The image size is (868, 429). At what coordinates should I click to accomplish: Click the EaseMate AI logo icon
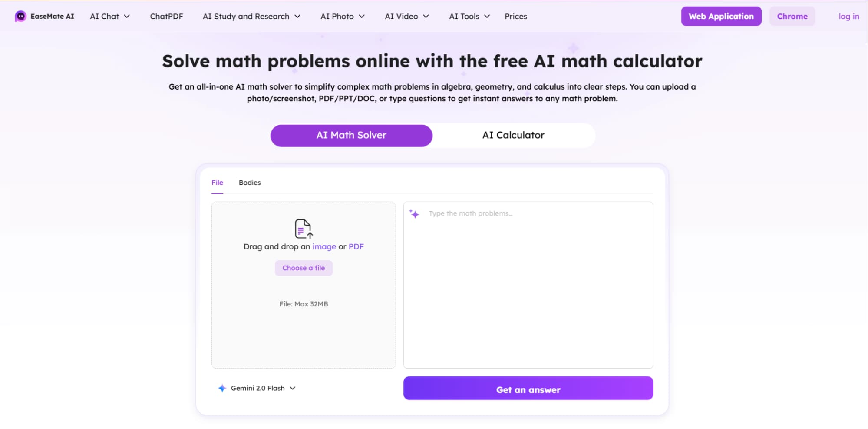pos(20,17)
